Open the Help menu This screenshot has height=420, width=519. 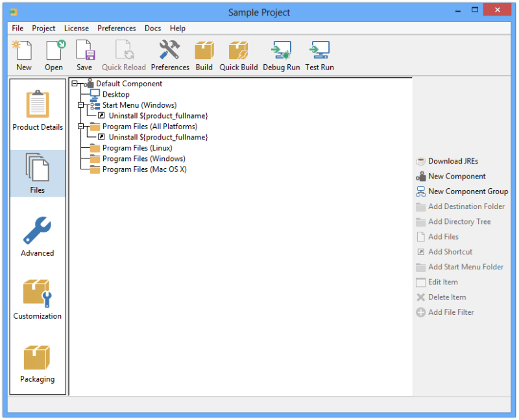(x=178, y=29)
